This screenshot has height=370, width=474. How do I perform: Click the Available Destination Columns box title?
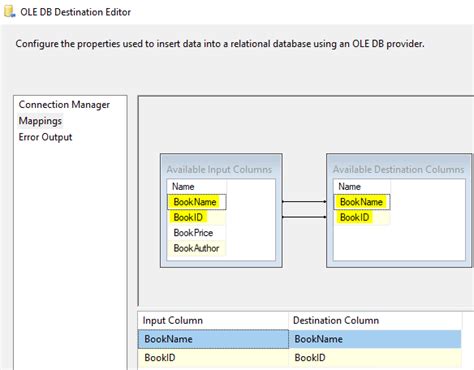(x=398, y=170)
